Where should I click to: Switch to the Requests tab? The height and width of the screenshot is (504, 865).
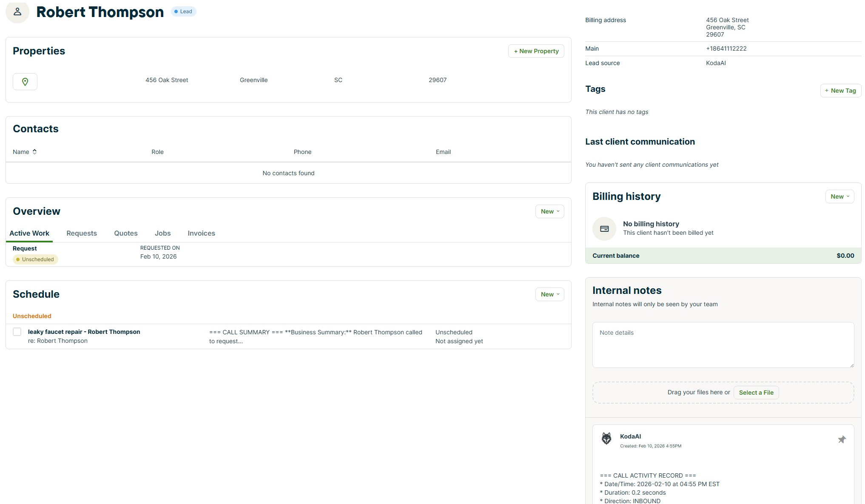(81, 233)
